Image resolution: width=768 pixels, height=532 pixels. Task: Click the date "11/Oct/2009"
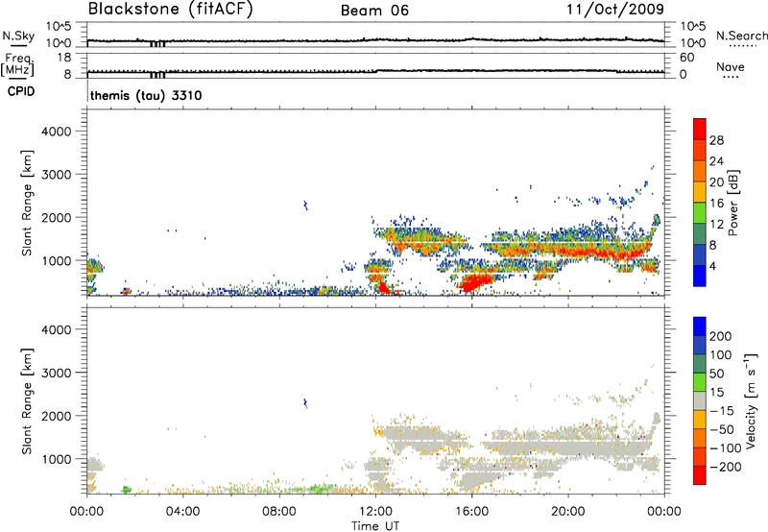[x=615, y=10]
